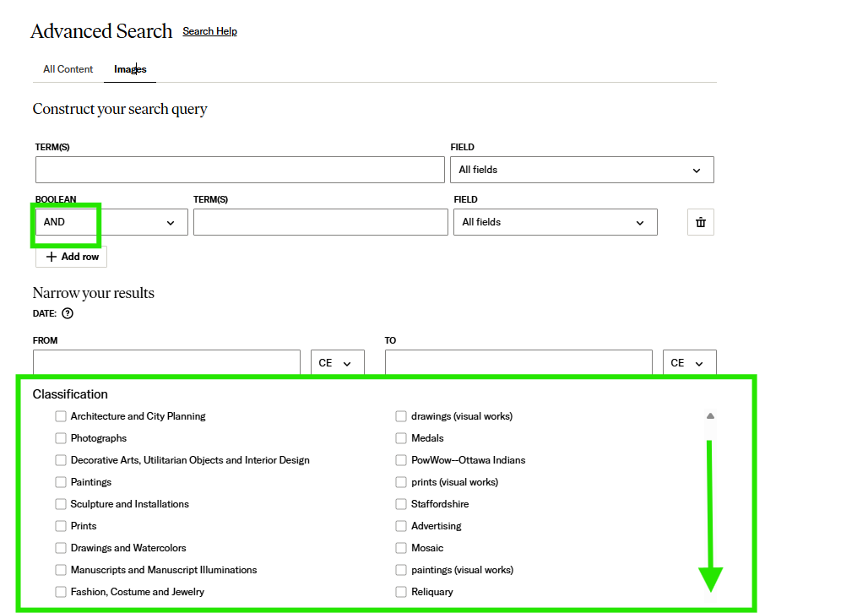Image resolution: width=868 pixels, height=613 pixels.
Task: Check the Architecture and City Planning box
Action: [x=61, y=416]
